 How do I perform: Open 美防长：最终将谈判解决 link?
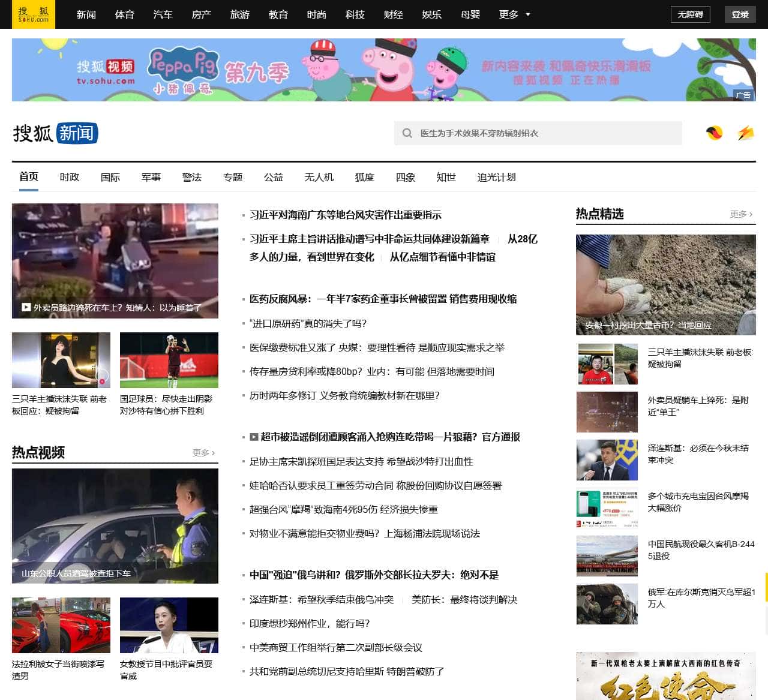click(x=464, y=599)
